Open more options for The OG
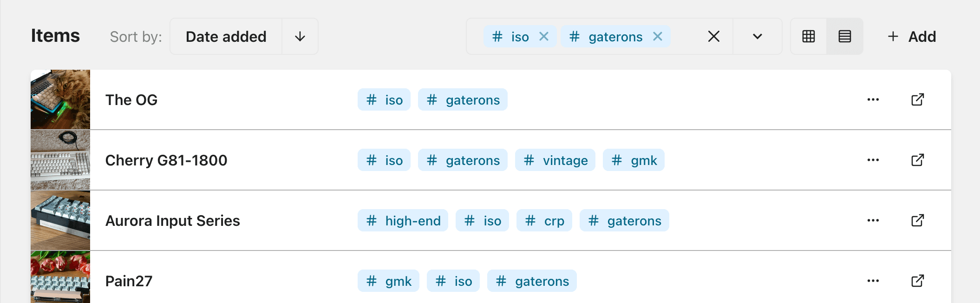Viewport: 980px width, 303px height. pyautogui.click(x=873, y=99)
